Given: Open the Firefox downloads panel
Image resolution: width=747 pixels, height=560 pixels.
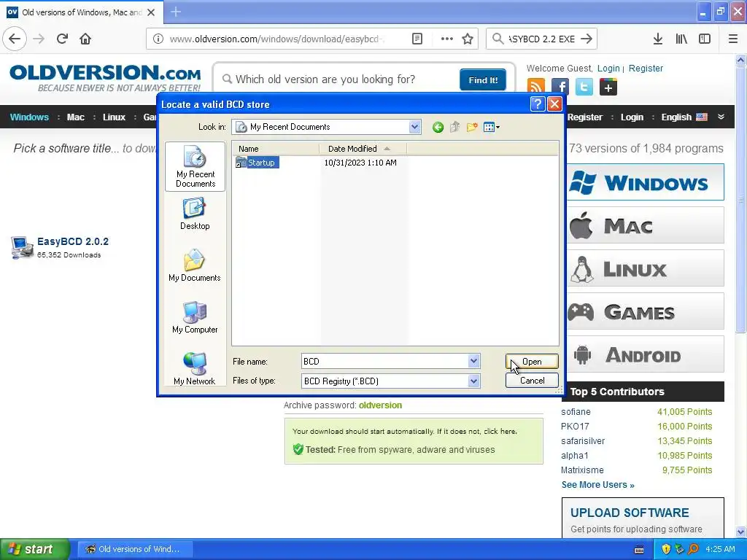Looking at the screenshot, I should pos(658,39).
